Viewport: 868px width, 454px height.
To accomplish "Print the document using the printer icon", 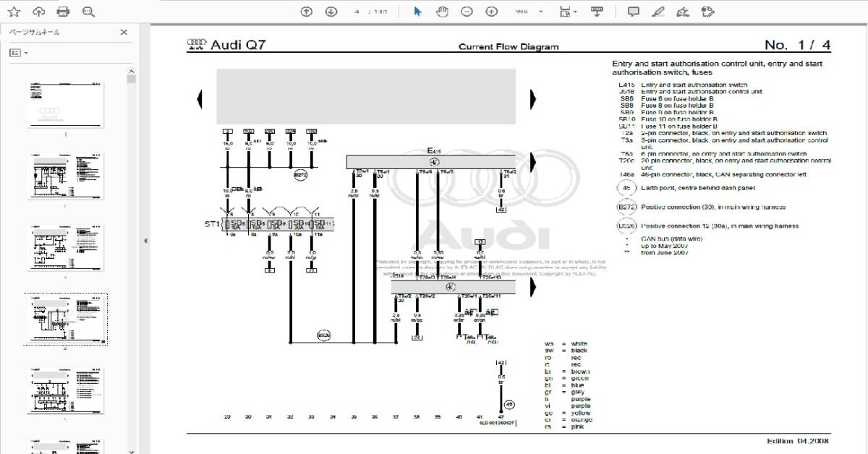I will click(63, 12).
